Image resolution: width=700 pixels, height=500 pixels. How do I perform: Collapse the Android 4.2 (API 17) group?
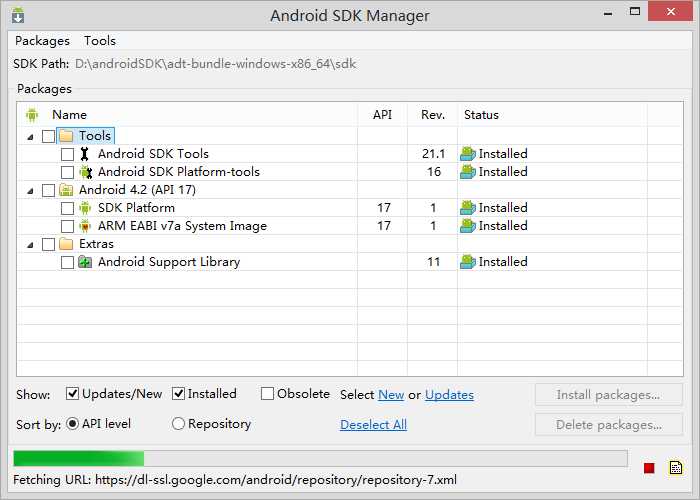point(30,191)
